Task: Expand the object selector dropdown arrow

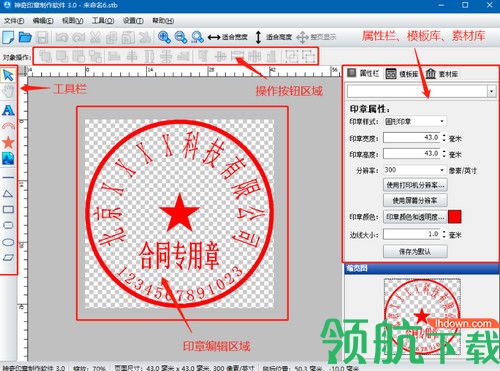Action: coord(492,91)
